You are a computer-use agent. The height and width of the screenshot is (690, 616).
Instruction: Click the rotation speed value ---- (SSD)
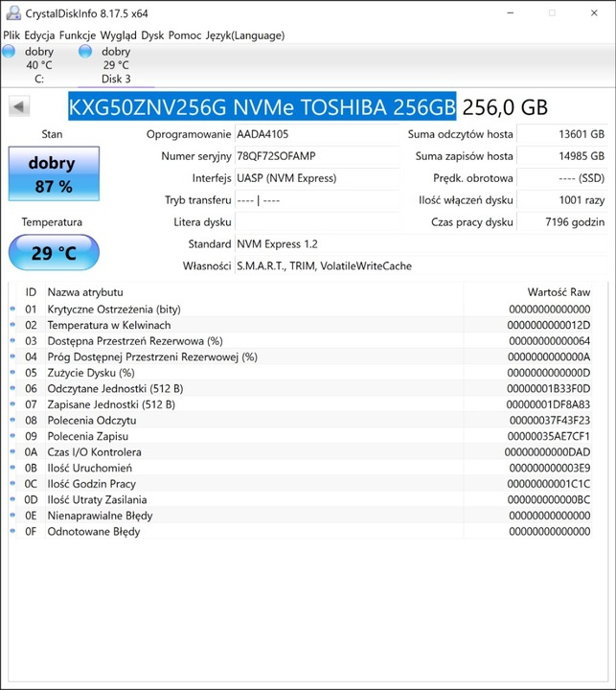tap(562, 178)
